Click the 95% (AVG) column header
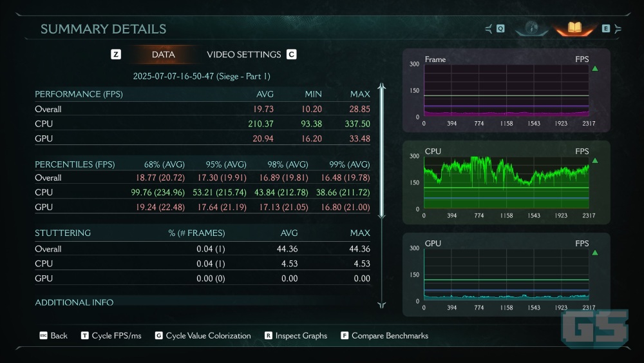Screen dimensions: 644x363 coord(226,164)
